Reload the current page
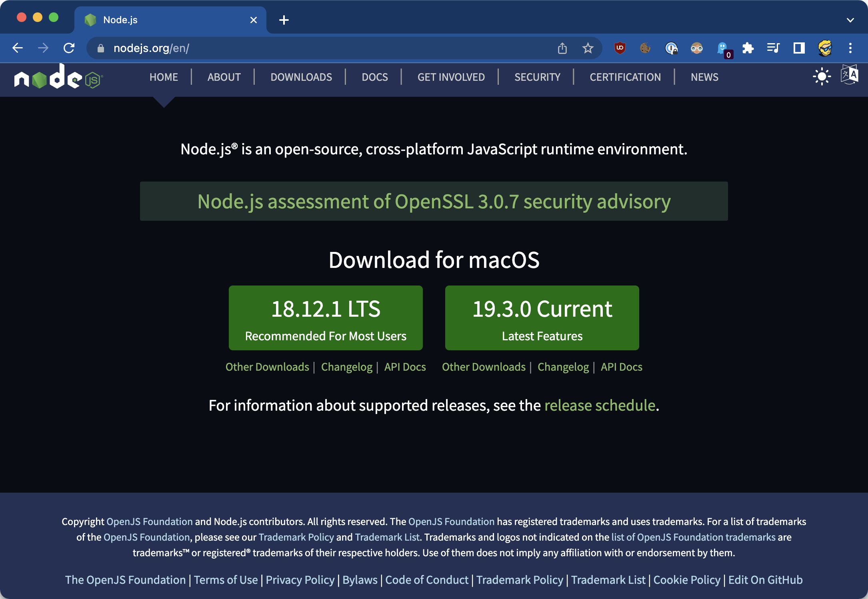The image size is (868, 599). pos(69,48)
